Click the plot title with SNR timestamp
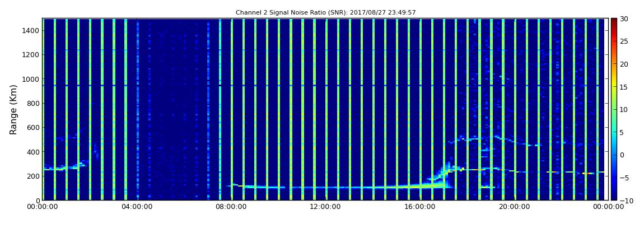Viewport: 644px width, 228px height. (x=326, y=13)
